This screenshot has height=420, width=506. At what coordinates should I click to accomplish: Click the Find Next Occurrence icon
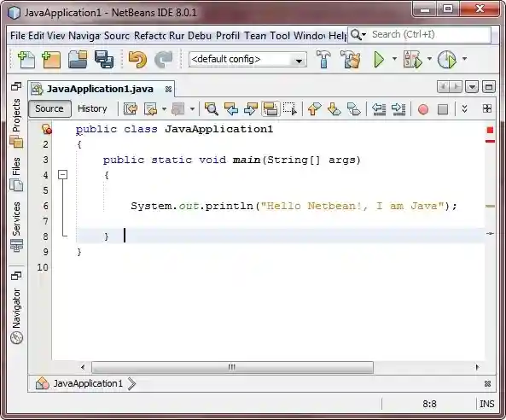click(x=251, y=108)
